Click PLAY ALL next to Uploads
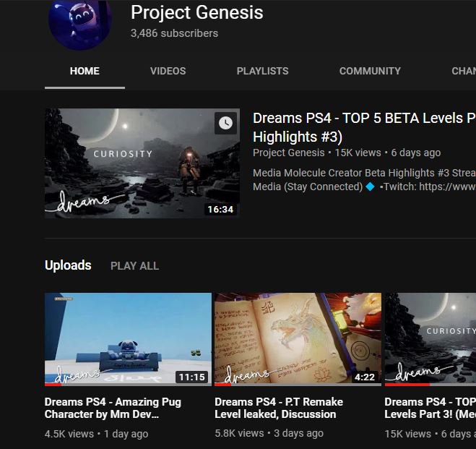This screenshot has width=476, height=449. (134, 266)
